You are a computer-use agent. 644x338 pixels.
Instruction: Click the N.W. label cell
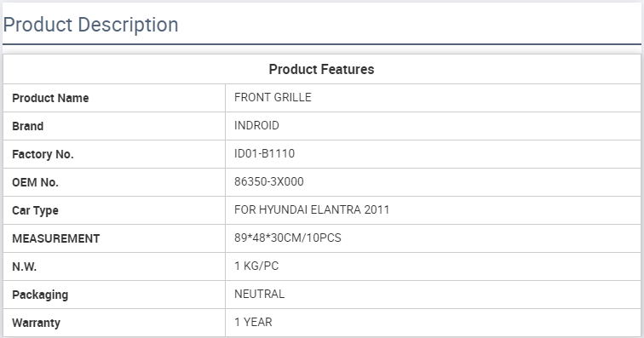pos(114,266)
